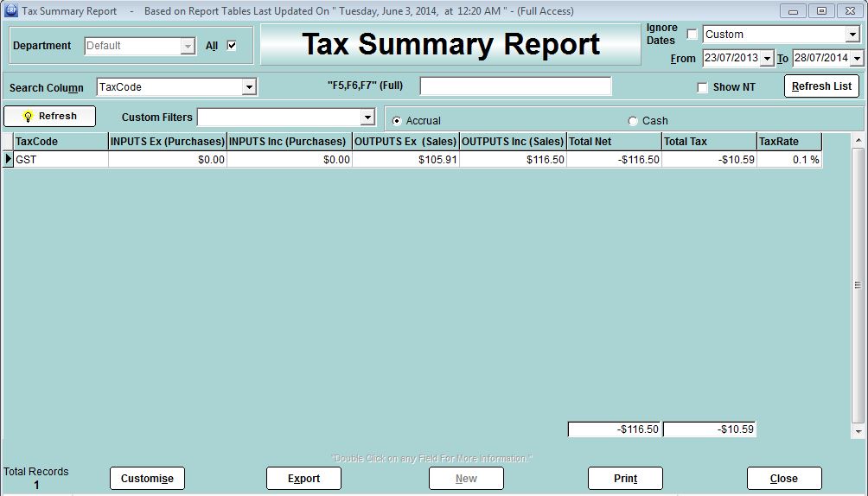This screenshot has width=868, height=496.
Task: Click the F5,F6,F7 full search input field
Action: click(515, 86)
